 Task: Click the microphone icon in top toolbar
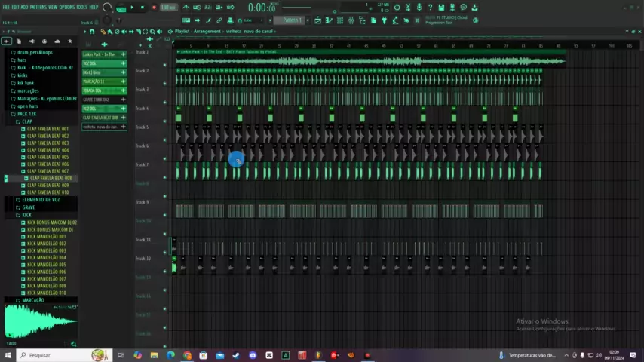[419, 8]
